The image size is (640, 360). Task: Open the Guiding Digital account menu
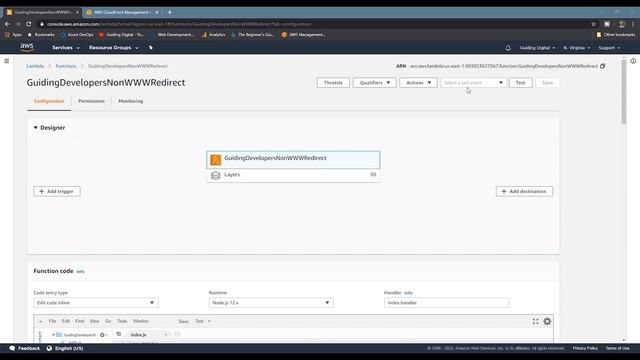coord(537,48)
